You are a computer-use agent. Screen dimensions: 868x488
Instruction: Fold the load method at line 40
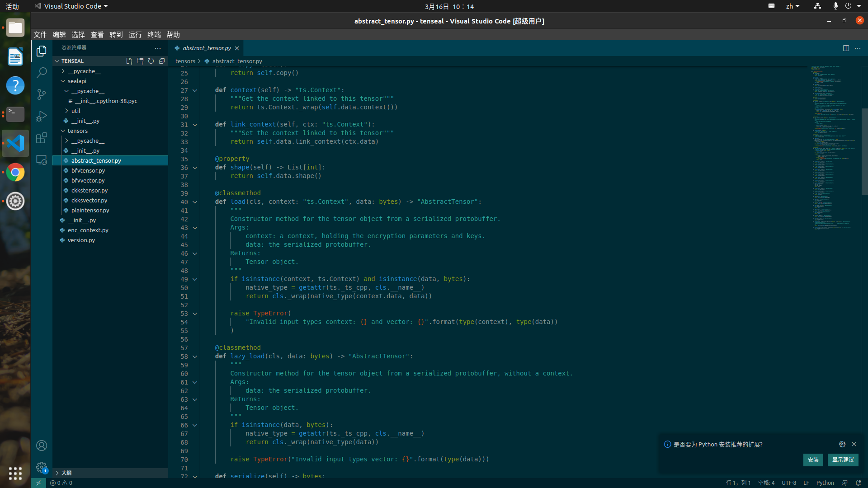click(195, 202)
